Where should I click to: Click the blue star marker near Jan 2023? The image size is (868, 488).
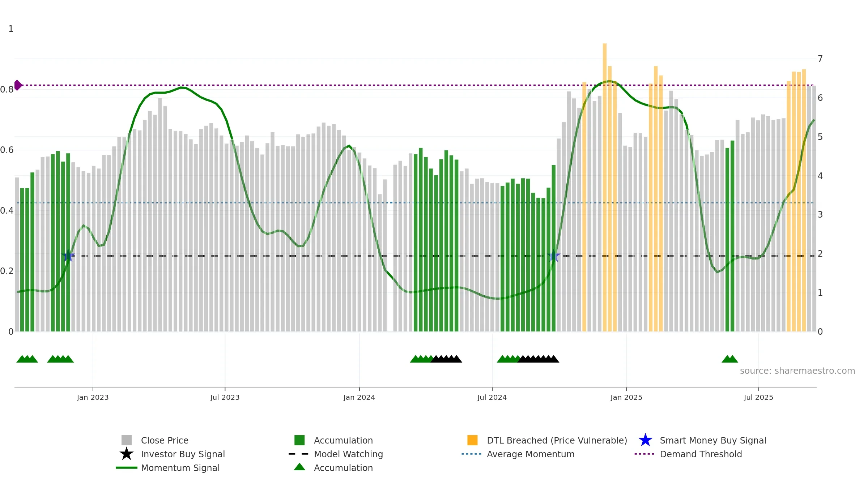coord(68,256)
